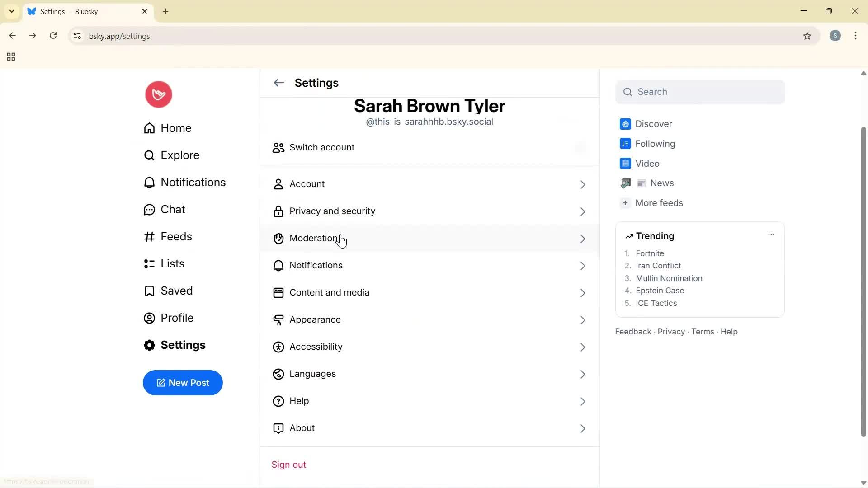The width and height of the screenshot is (868, 488).
Task: Click the New Post button
Action: (x=183, y=383)
